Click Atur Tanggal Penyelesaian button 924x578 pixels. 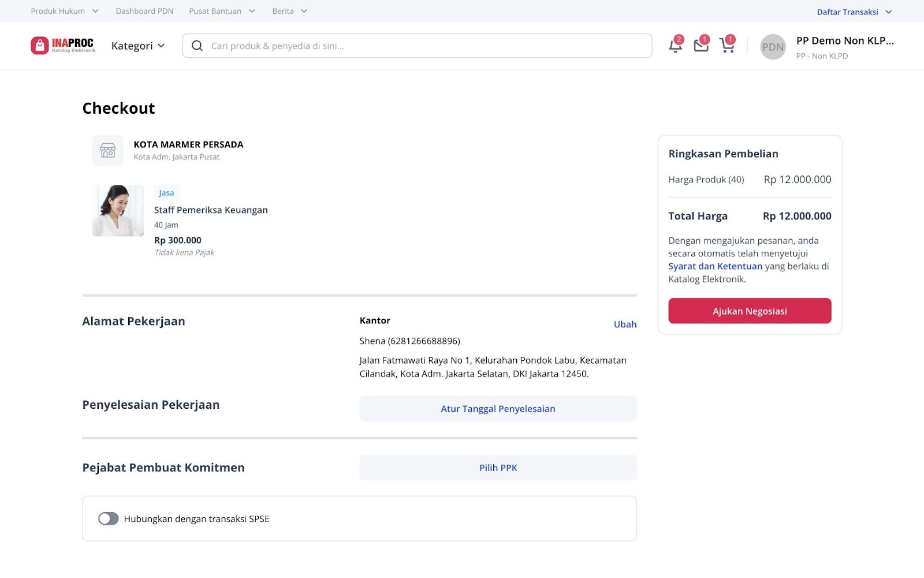[498, 408]
